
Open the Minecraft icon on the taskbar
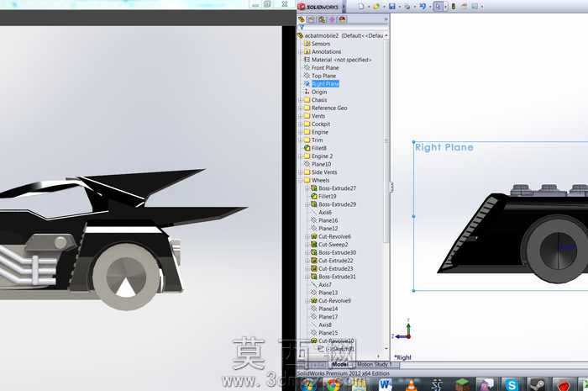pyautogui.click(x=463, y=384)
